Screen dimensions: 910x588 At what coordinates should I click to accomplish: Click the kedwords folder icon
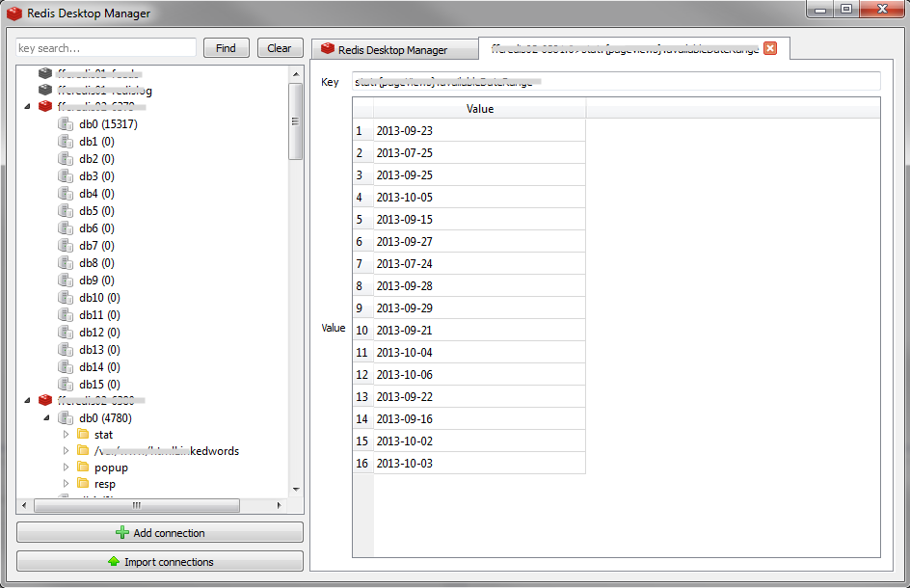[83, 450]
